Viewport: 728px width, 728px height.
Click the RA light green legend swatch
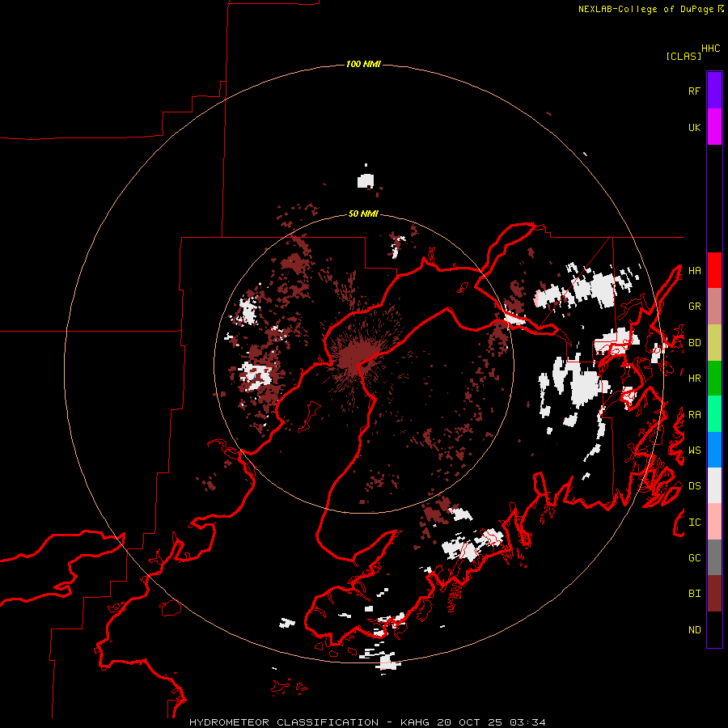tap(714, 414)
